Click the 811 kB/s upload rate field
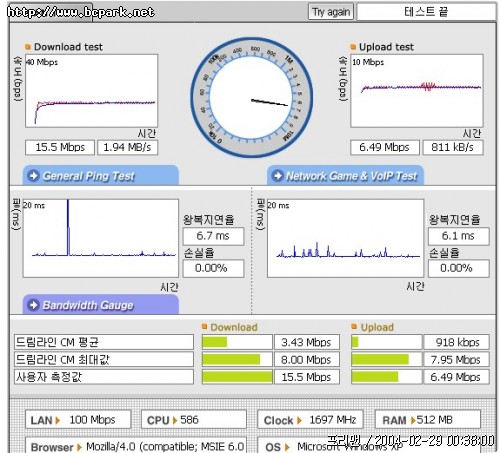The width and height of the screenshot is (500, 453). pyautogui.click(x=453, y=147)
